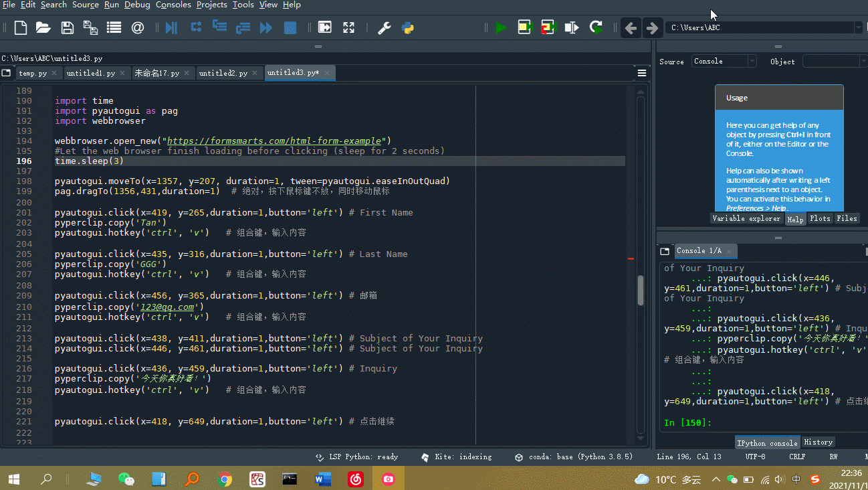868x490 pixels.
Task: Save the current file
Action: pyautogui.click(x=67, y=27)
